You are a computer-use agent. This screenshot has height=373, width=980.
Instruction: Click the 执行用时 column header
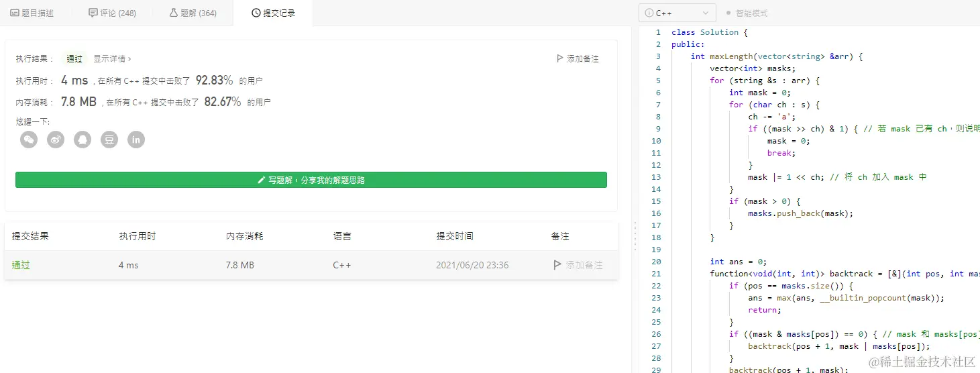(x=138, y=236)
